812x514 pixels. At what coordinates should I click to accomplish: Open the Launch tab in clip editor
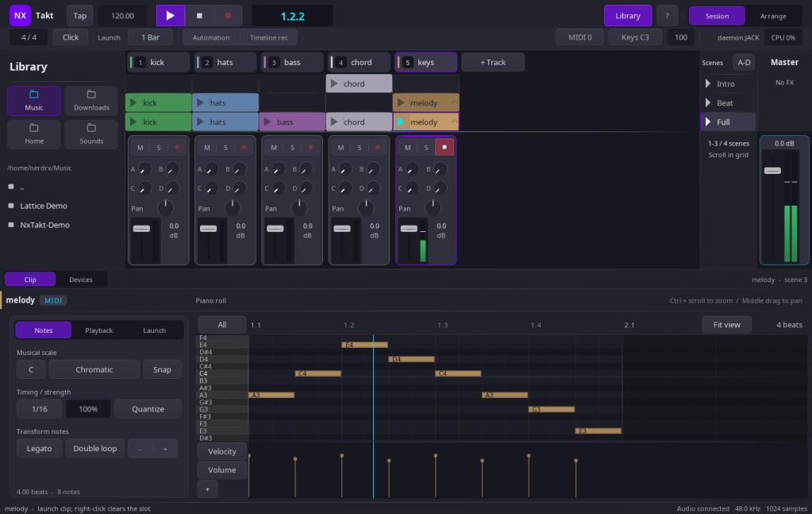point(154,330)
